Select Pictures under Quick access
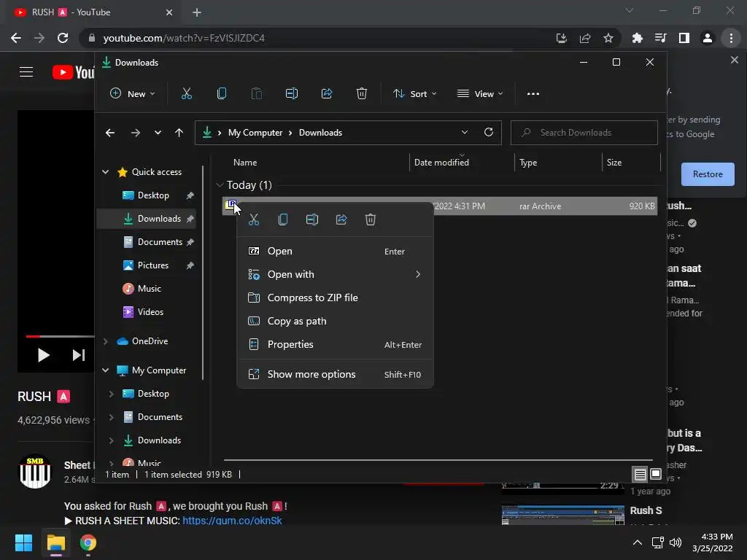This screenshot has height=560, width=747. point(152,265)
